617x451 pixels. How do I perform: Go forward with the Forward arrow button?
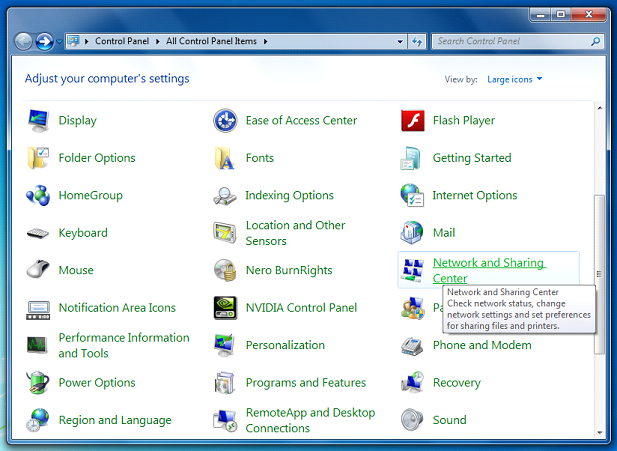click(45, 41)
